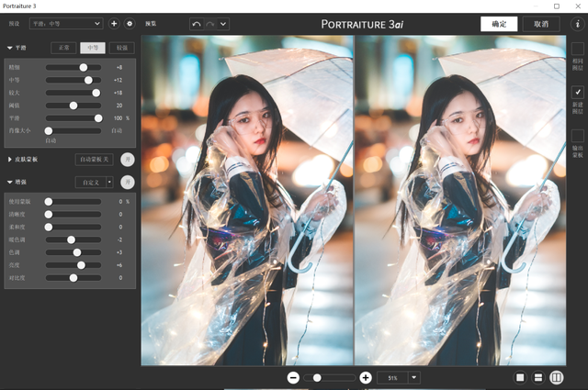588x390 pixels.
Task: Click the zoom in plus icon
Action: (x=365, y=377)
